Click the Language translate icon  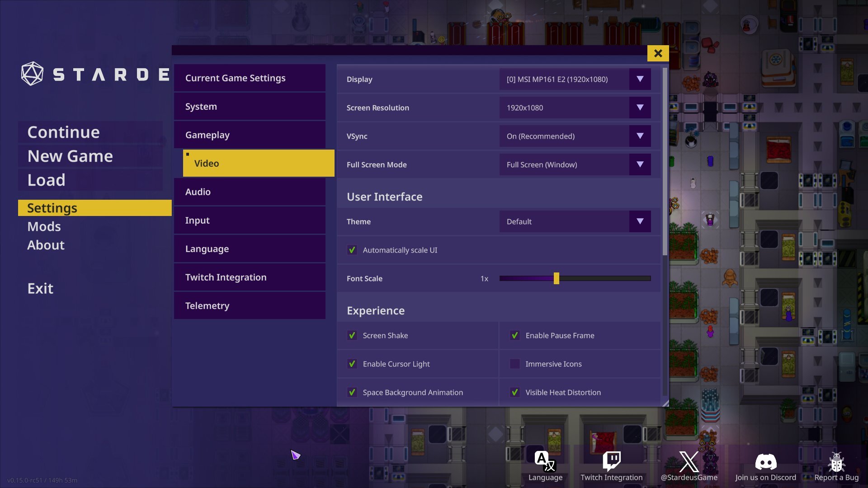click(545, 461)
